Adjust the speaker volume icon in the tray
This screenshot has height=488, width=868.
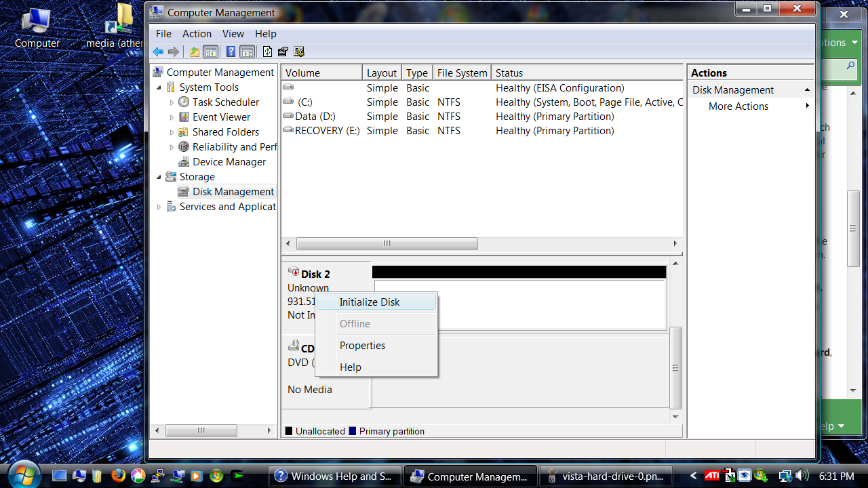coord(803,476)
